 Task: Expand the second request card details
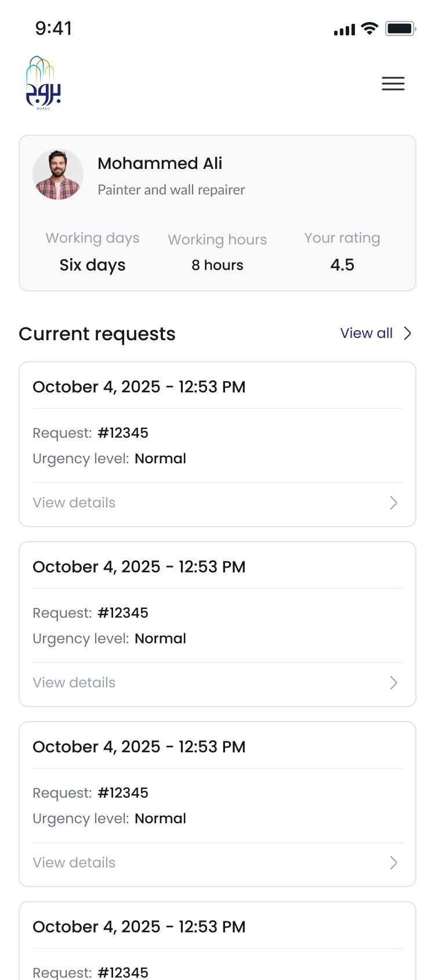pyautogui.click(x=74, y=682)
